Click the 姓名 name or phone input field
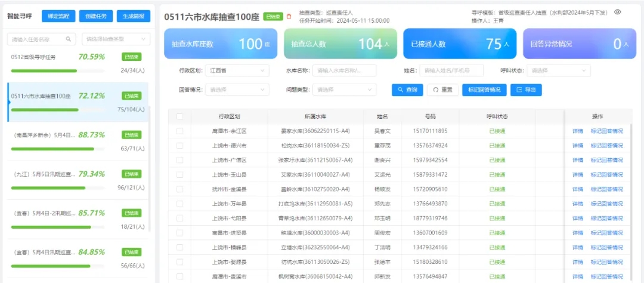The image size is (644, 283). (x=451, y=70)
